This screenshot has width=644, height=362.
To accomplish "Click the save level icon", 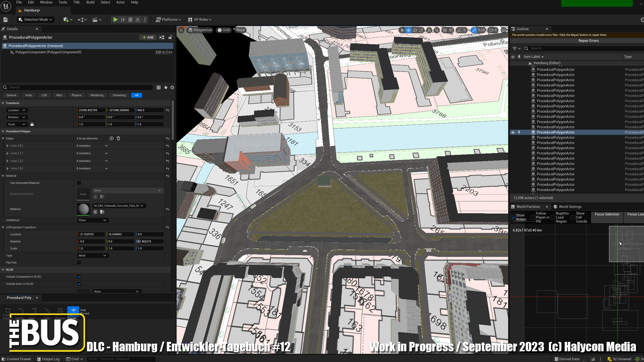I will (5, 20).
